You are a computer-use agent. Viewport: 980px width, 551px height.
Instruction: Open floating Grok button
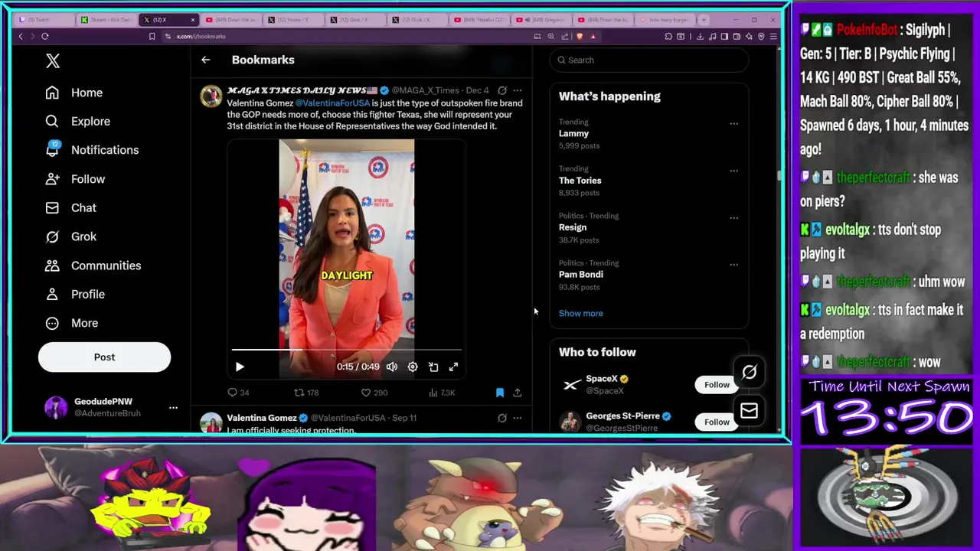coord(749,373)
